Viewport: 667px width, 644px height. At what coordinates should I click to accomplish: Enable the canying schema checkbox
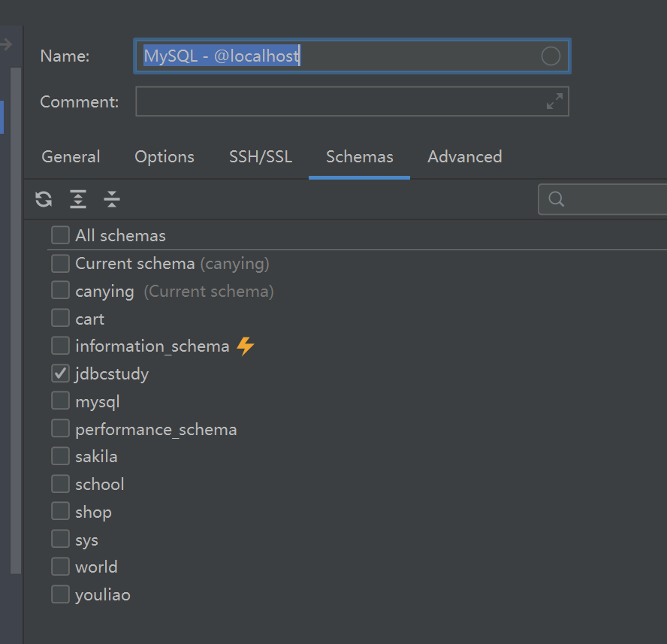(x=60, y=291)
